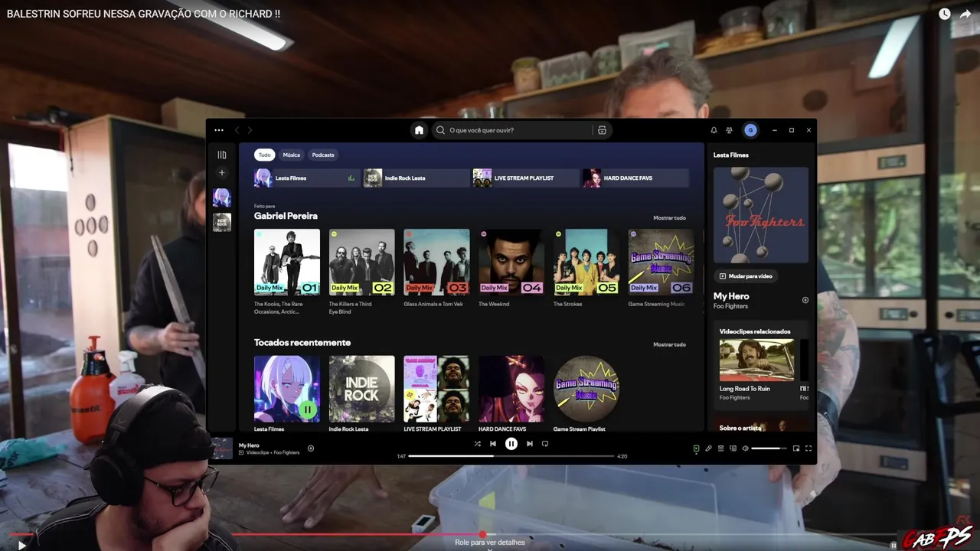Create a playlist with the plus icon
This screenshot has height=551, width=980.
pos(222,173)
